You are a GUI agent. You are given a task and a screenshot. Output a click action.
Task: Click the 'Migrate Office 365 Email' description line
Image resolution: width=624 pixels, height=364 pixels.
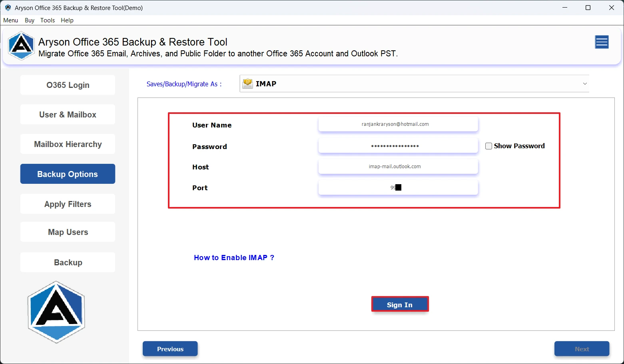218,54
